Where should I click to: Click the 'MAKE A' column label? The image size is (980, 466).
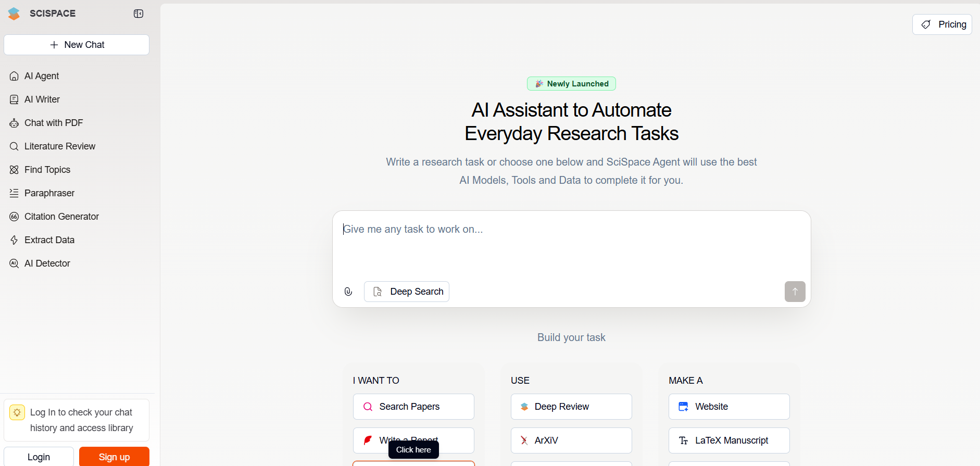686,381
